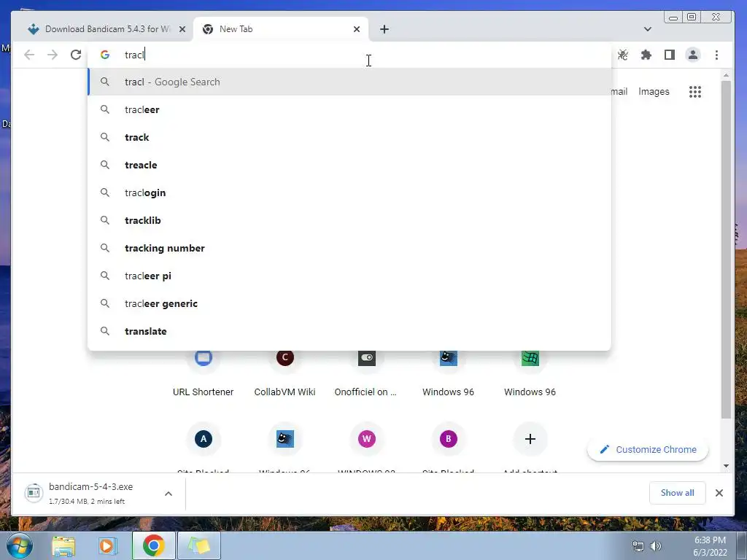Close the downloads bar

[x=719, y=493]
